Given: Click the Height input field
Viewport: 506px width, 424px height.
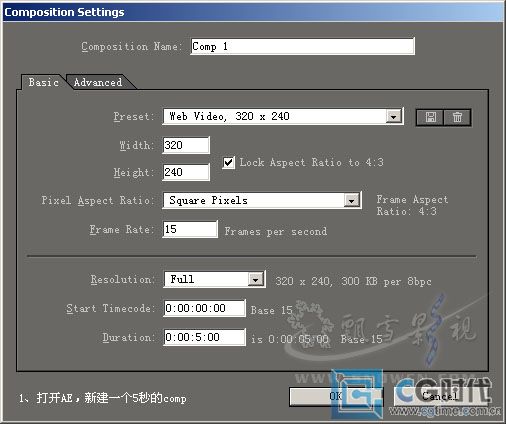Looking at the screenshot, I should 186,172.
